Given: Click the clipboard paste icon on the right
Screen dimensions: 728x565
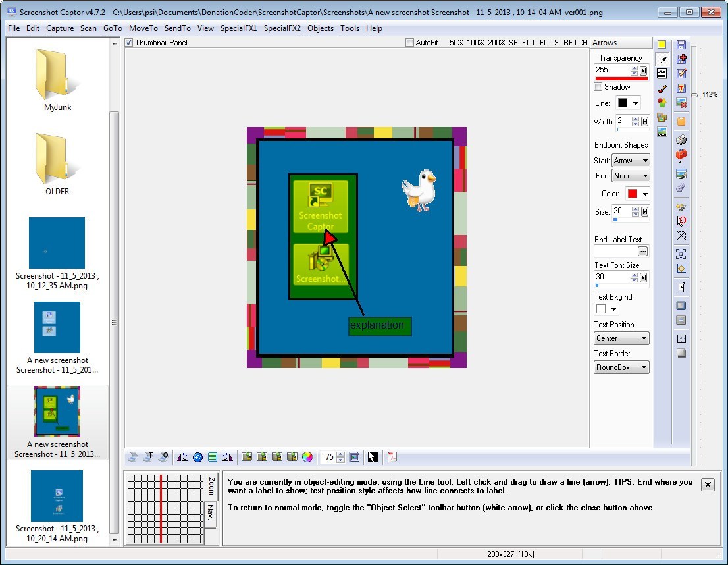Looking at the screenshot, I should (x=682, y=121).
